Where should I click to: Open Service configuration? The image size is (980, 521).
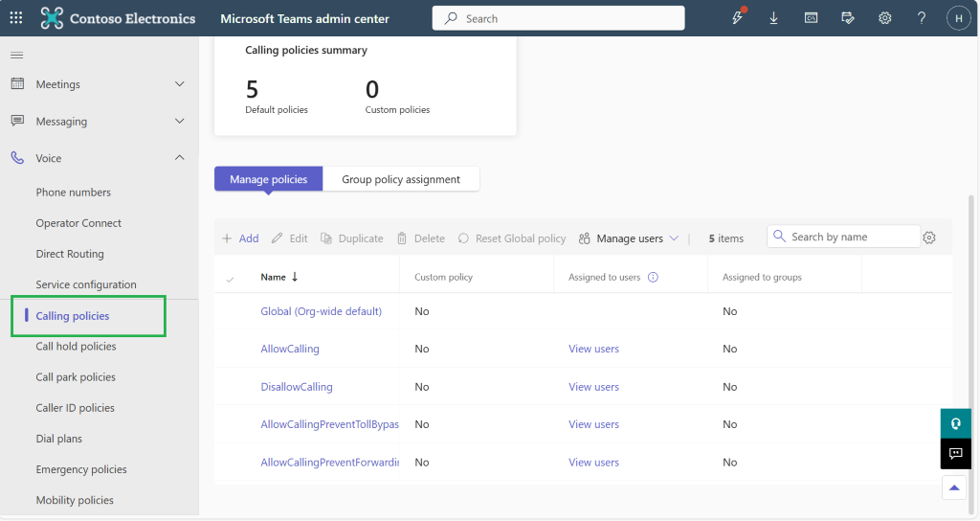pos(85,283)
